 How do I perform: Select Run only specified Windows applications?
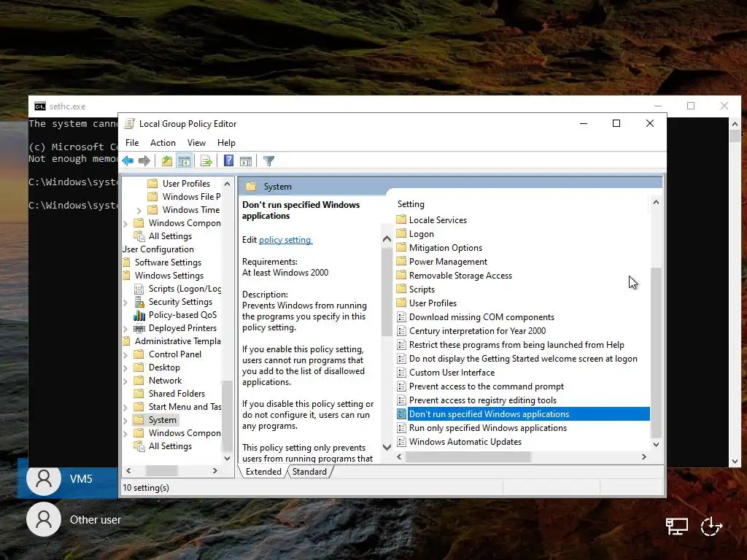click(x=488, y=427)
